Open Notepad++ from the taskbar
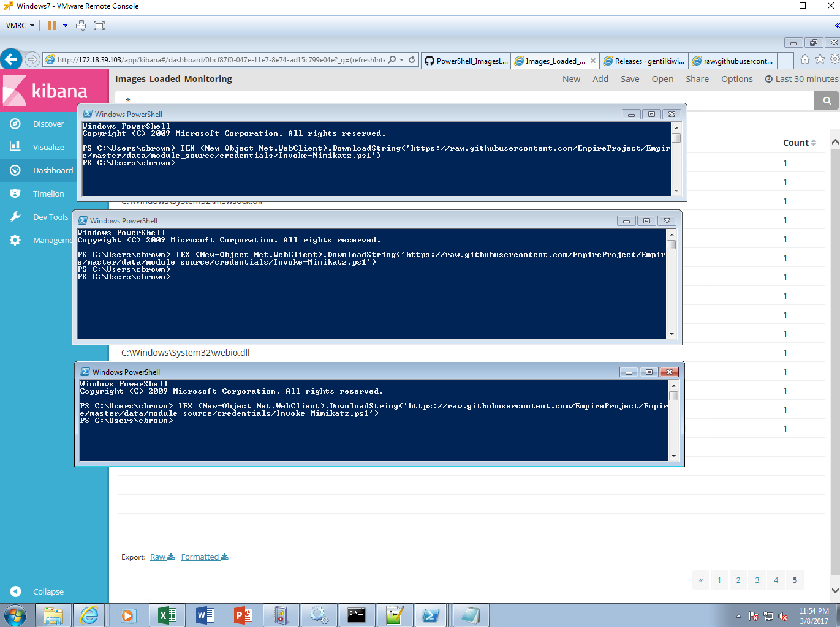This screenshot has width=840, height=627. pyautogui.click(x=395, y=615)
